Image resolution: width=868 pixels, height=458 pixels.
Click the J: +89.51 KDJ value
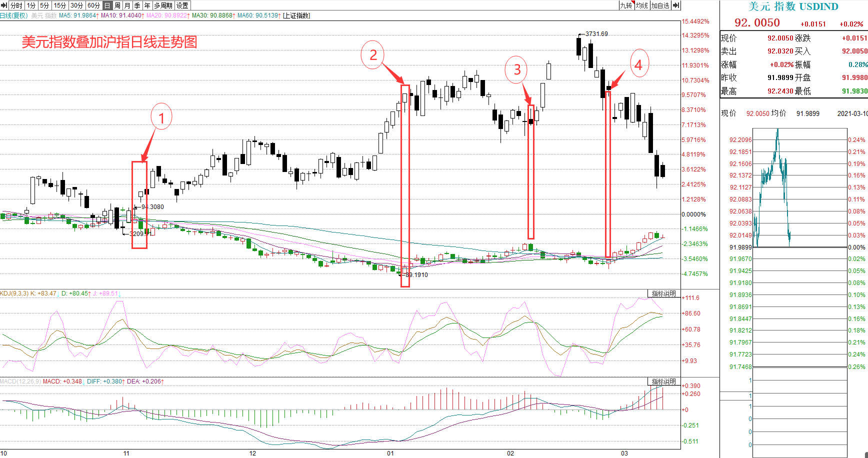pyautogui.click(x=106, y=293)
